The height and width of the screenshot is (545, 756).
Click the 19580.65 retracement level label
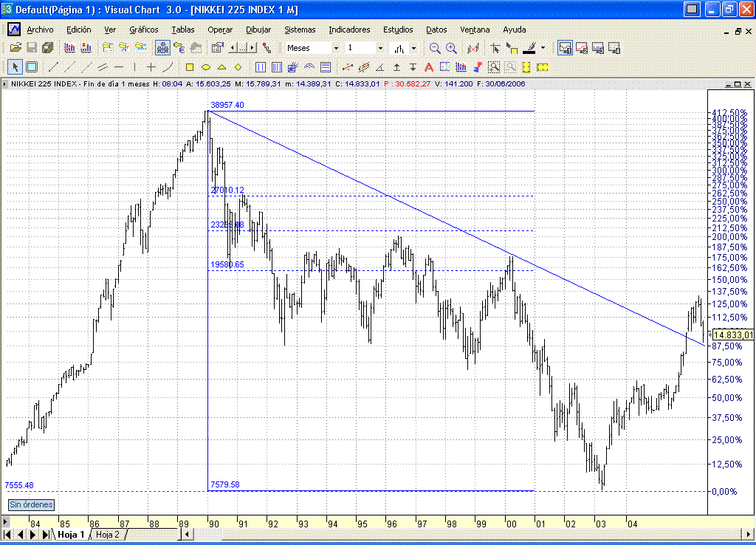point(227,264)
